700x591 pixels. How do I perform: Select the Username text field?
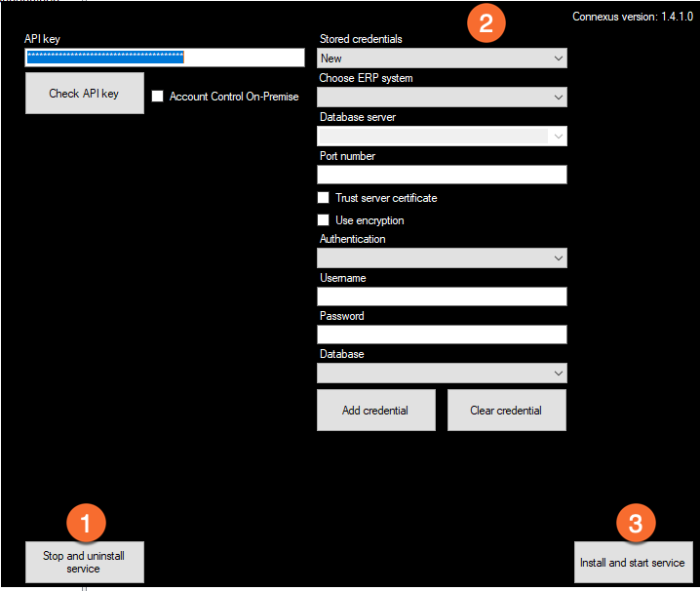[442, 296]
